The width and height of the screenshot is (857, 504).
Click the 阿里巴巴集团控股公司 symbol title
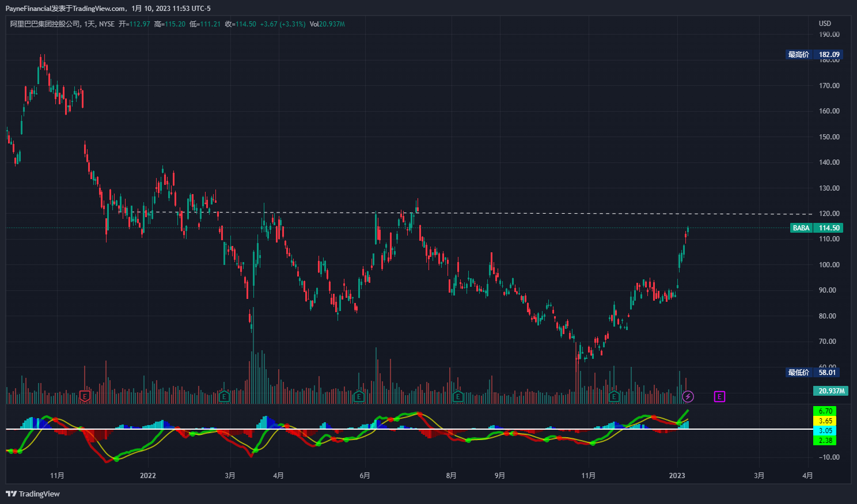coord(45,24)
